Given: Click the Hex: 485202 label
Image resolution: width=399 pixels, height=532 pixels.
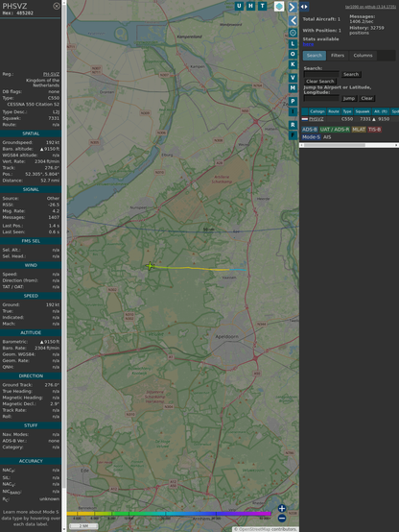Looking at the screenshot, I should point(18,13).
